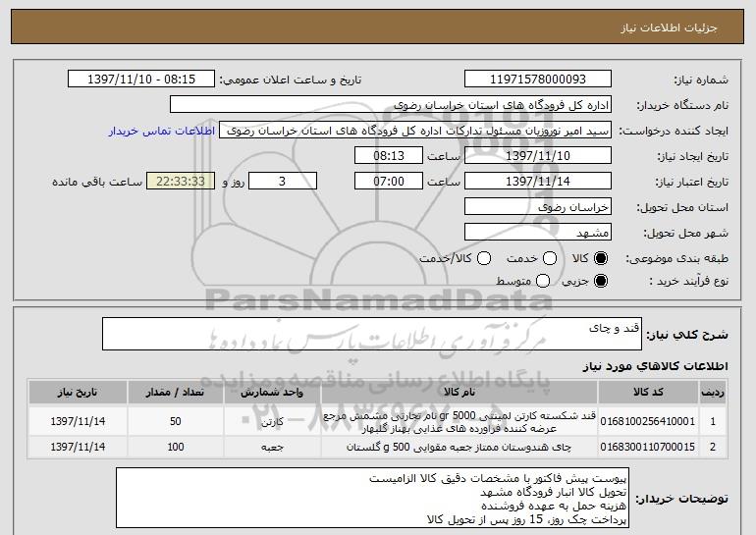756x535 pixels.
Task: Click the unit cell کارتن
Action: click(272, 422)
